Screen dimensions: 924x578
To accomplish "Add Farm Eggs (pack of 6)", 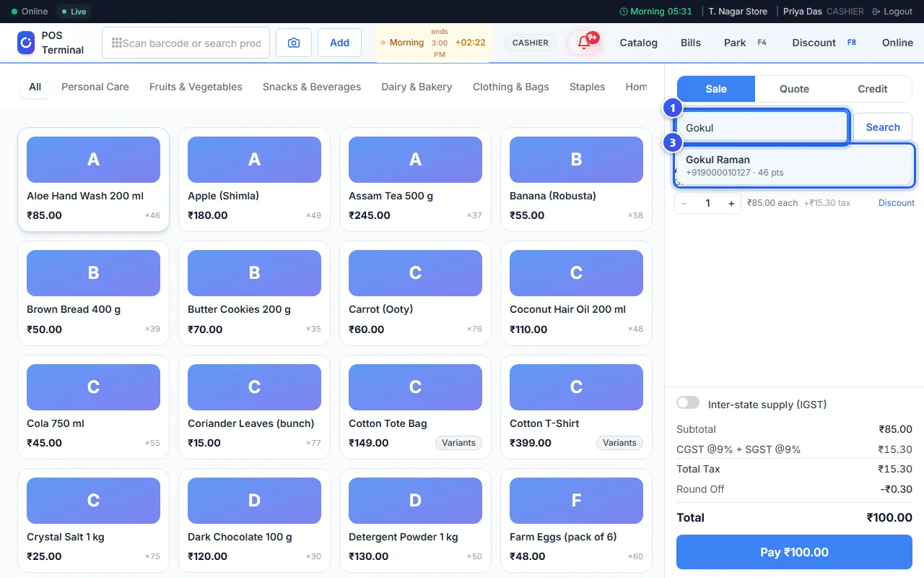I will pos(576,521).
